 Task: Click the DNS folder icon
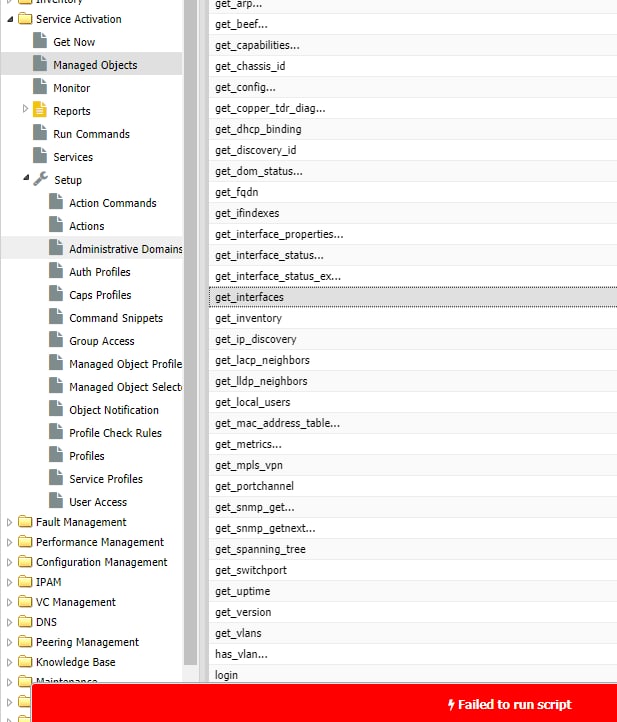pos(25,622)
